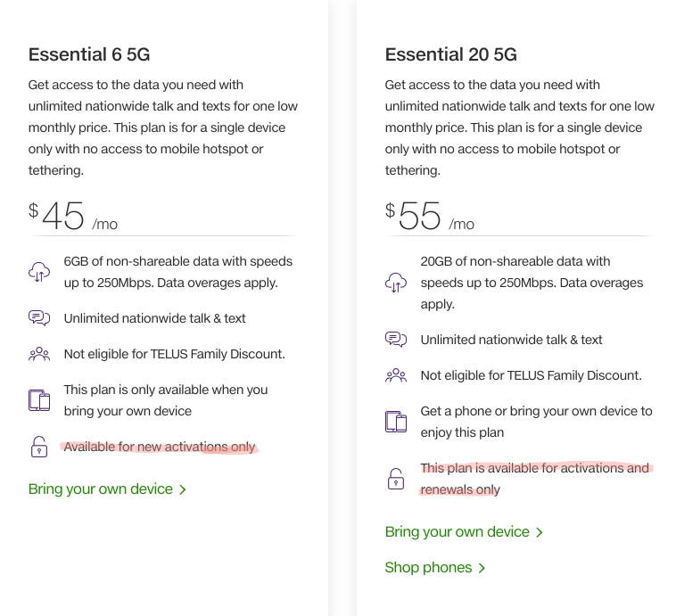676x616 pixels.
Task: Click the highlighted 'Available for new activations only' text
Action: coord(160,447)
